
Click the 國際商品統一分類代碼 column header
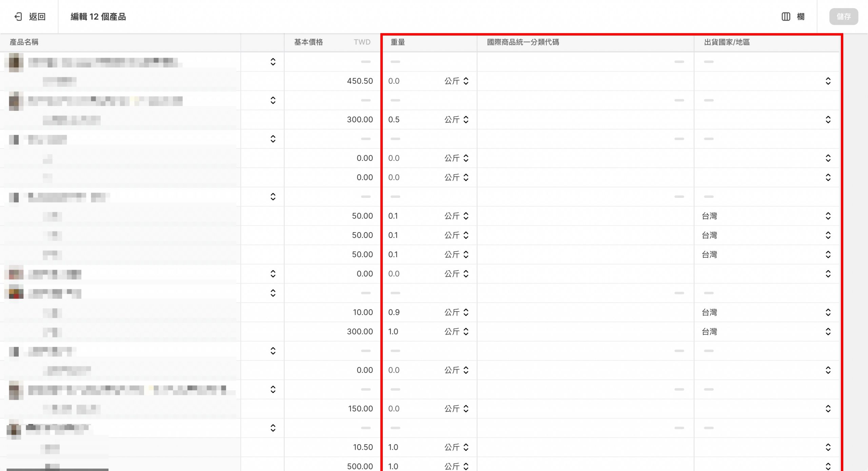[523, 42]
